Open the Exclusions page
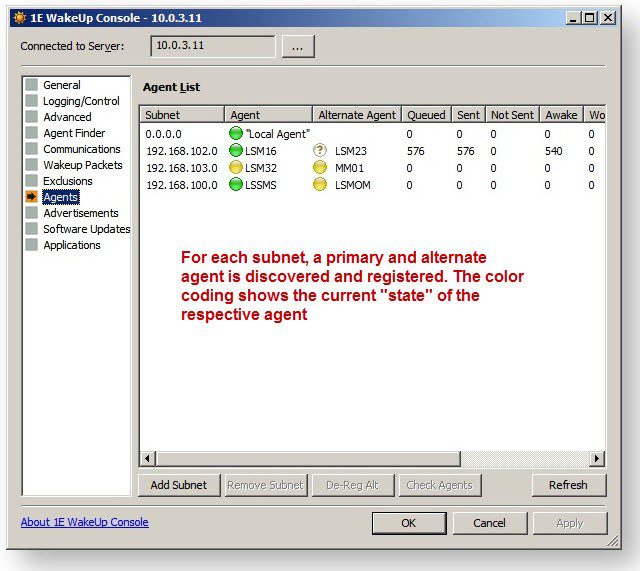640x571 pixels. [68, 181]
